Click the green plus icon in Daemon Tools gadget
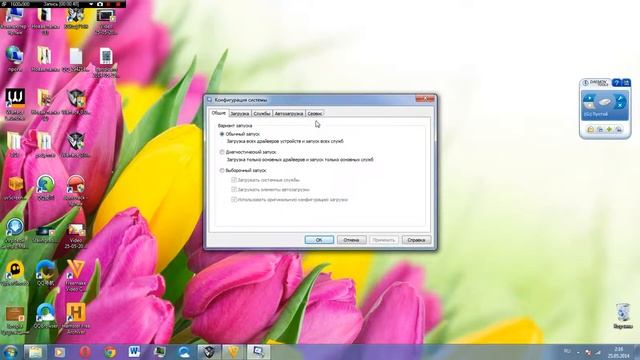640x360 pixels. click(609, 129)
